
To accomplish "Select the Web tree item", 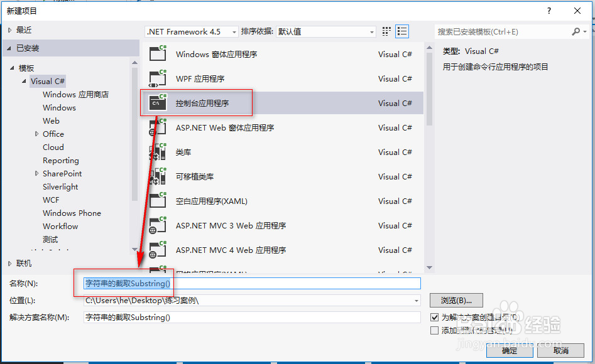I will point(51,121).
